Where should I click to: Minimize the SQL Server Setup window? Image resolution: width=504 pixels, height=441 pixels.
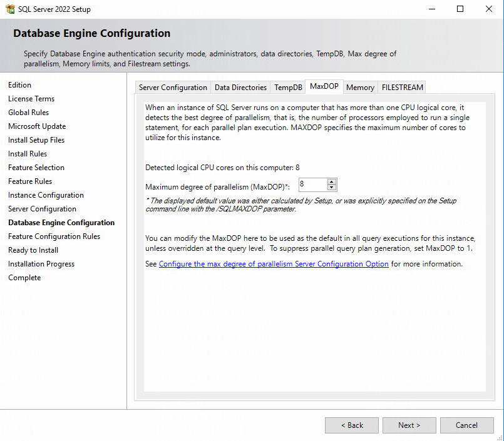click(x=432, y=9)
